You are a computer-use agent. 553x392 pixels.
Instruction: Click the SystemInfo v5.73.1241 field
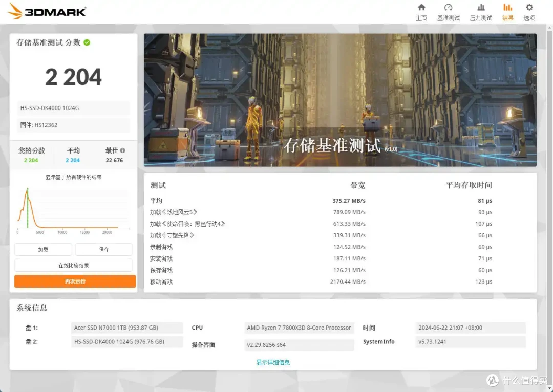coord(471,341)
